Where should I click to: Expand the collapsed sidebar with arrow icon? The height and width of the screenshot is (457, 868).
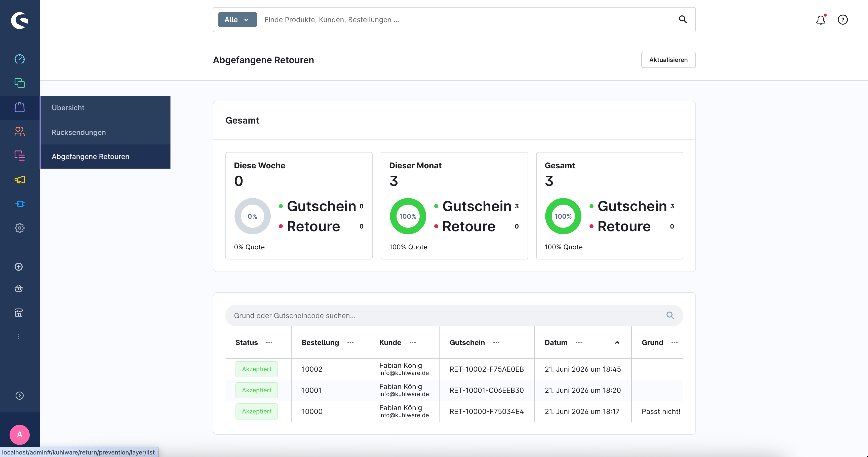coord(20,395)
